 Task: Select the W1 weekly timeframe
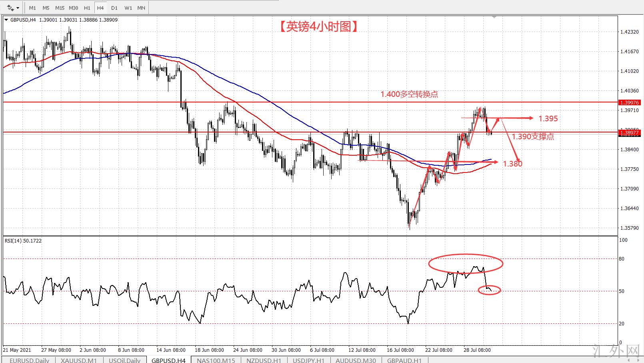[128, 8]
